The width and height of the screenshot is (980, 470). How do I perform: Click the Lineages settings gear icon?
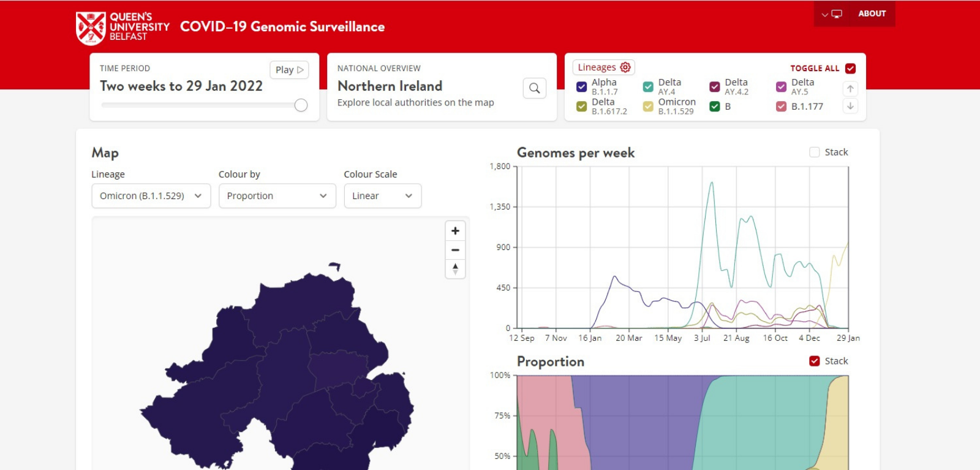click(x=625, y=67)
